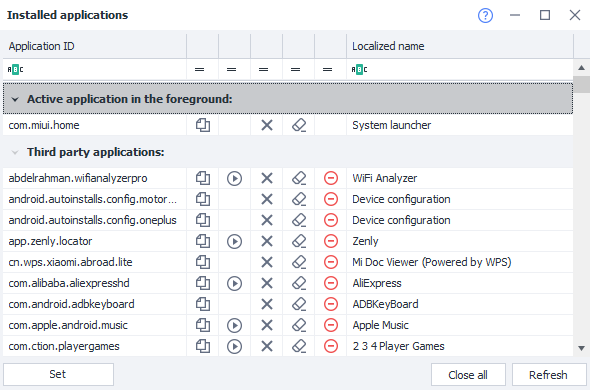Uninstall the WiFi Analyzer app

pyautogui.click(x=331, y=178)
